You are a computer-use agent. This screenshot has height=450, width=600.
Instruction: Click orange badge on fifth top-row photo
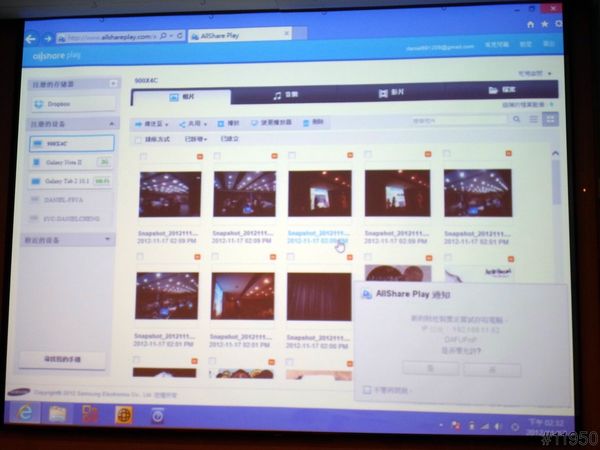[509, 153]
